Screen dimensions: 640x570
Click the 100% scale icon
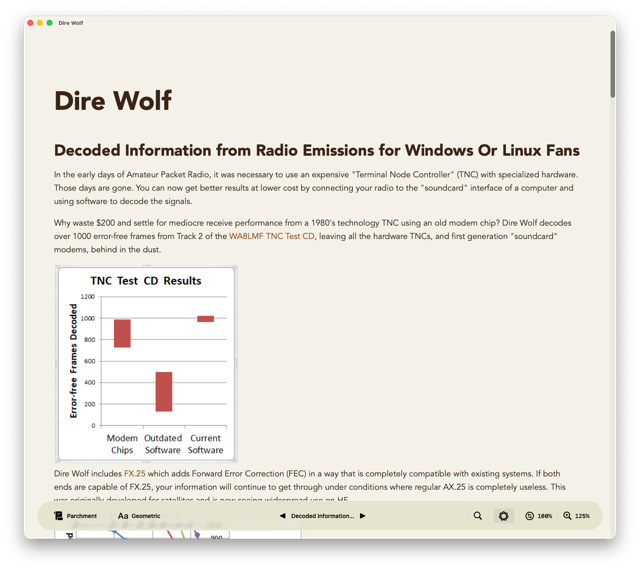coord(530,516)
